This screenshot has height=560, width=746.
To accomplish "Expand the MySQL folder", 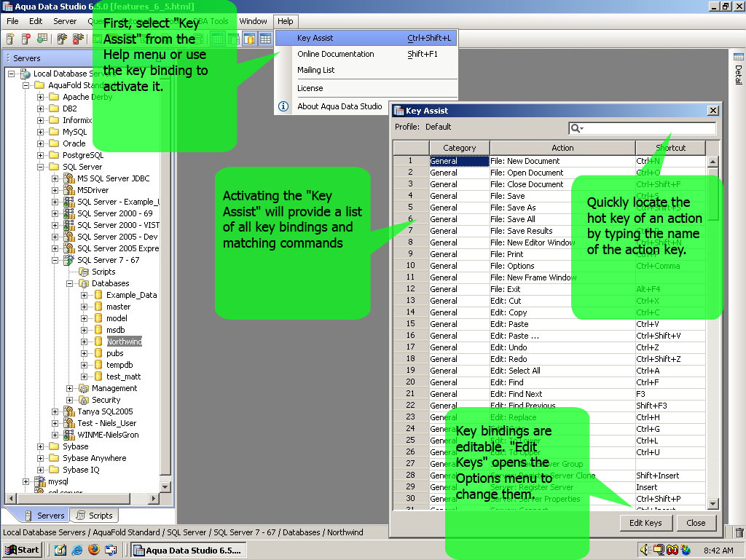I will point(41,132).
